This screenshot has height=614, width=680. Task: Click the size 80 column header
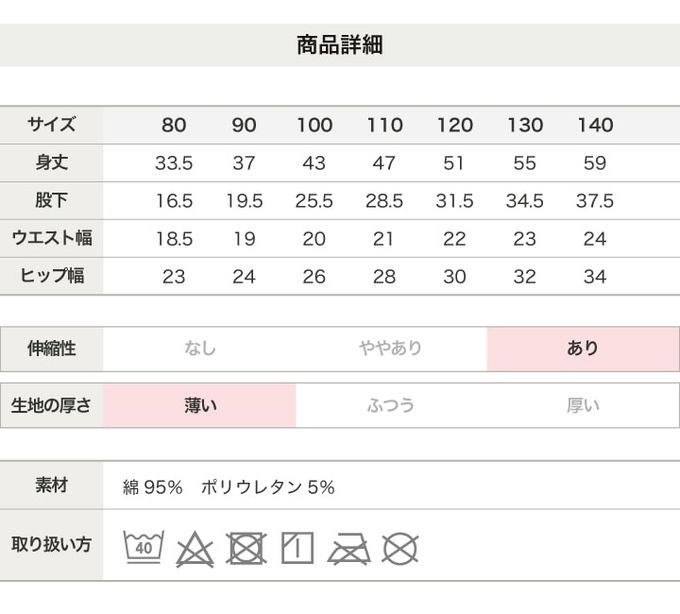coord(174,125)
